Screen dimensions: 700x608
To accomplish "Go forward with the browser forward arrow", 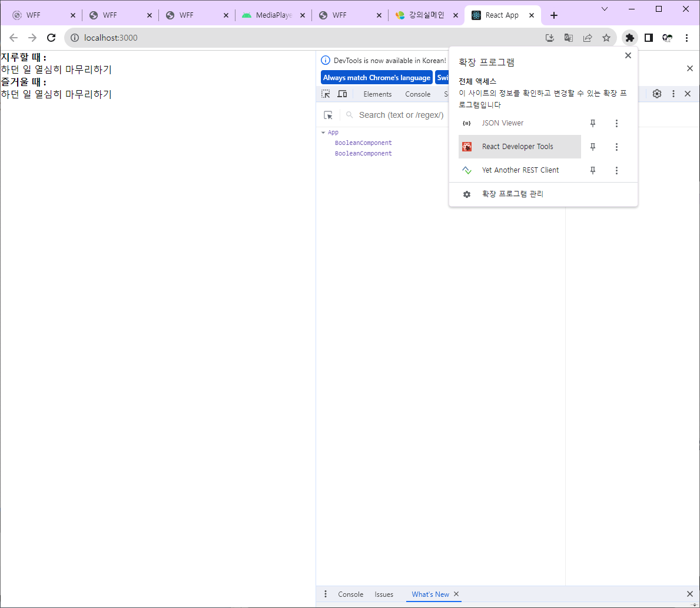I will click(32, 38).
